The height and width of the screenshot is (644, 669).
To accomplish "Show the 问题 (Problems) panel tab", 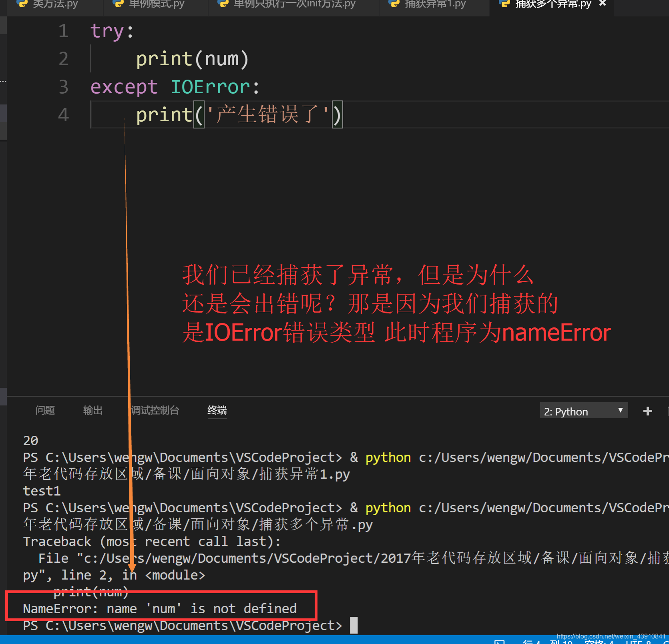I will point(45,410).
